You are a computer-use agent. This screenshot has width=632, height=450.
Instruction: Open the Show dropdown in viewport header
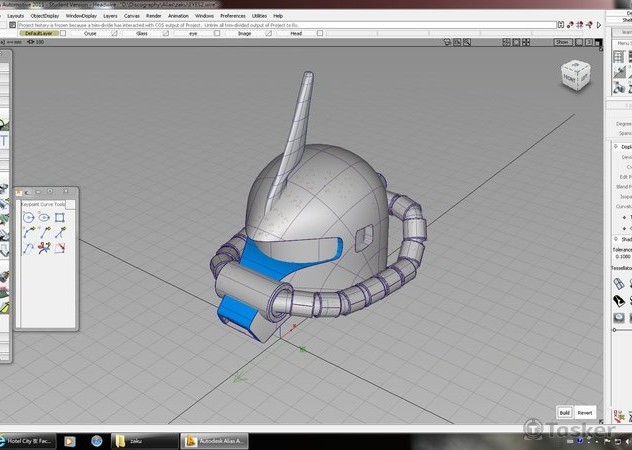(x=563, y=42)
